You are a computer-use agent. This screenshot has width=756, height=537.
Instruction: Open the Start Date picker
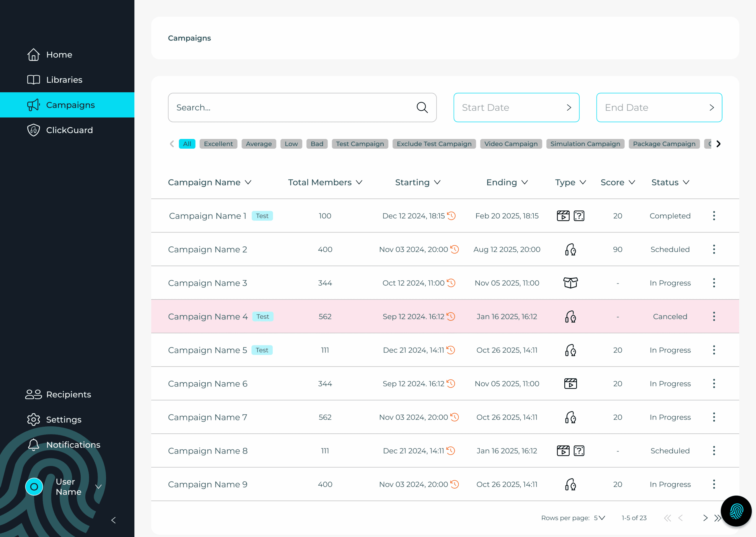[516, 107]
